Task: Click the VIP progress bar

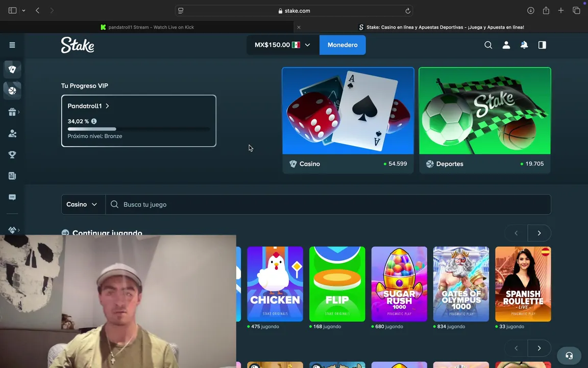Action: pyautogui.click(x=138, y=129)
